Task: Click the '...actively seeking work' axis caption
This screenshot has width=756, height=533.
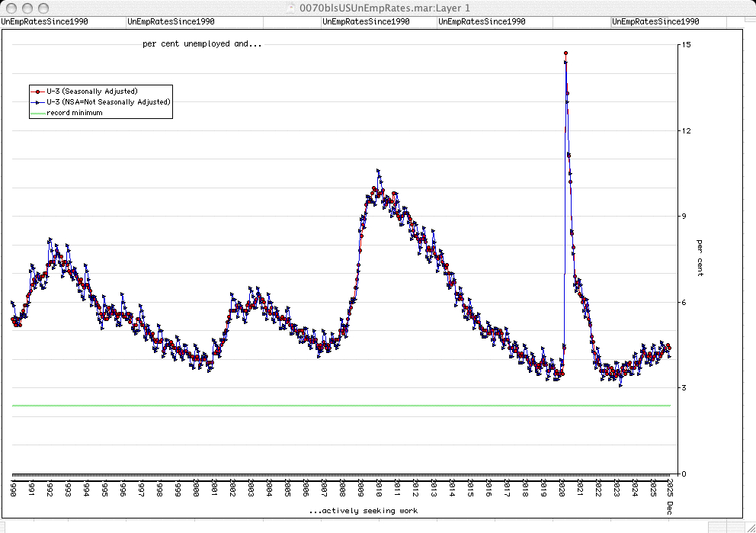Action: tap(363, 510)
